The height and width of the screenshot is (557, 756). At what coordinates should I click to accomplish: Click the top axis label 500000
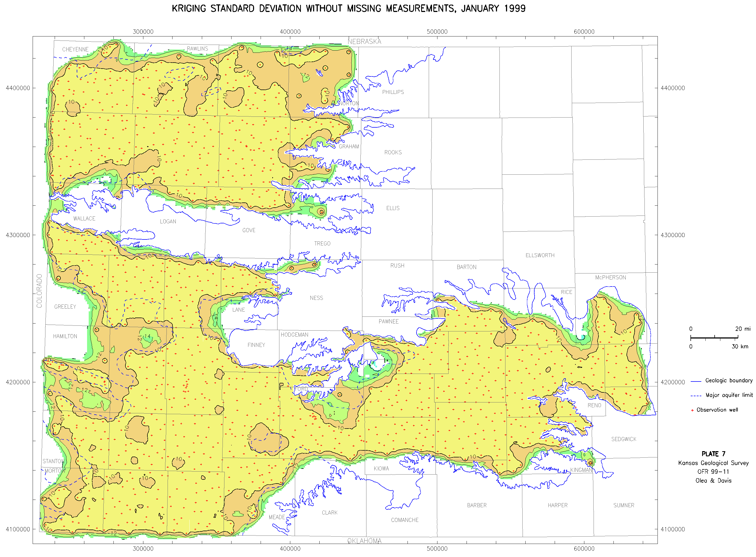(x=437, y=32)
